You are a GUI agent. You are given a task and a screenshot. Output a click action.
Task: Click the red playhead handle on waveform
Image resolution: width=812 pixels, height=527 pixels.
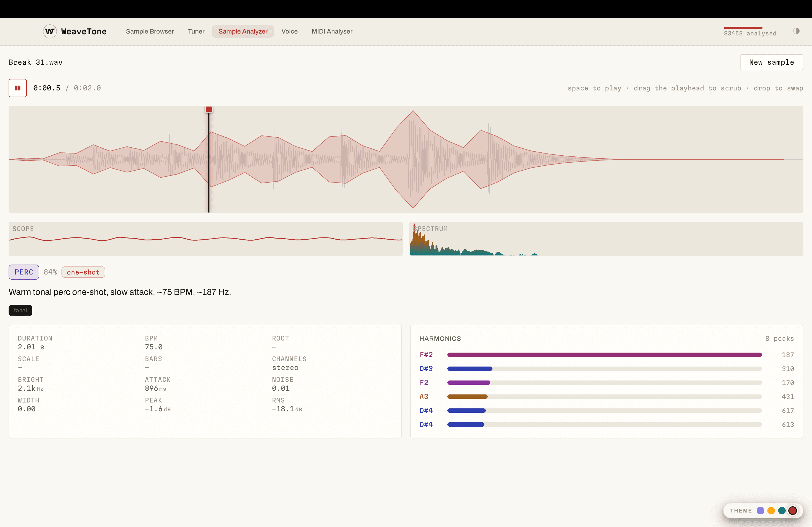[x=209, y=109]
